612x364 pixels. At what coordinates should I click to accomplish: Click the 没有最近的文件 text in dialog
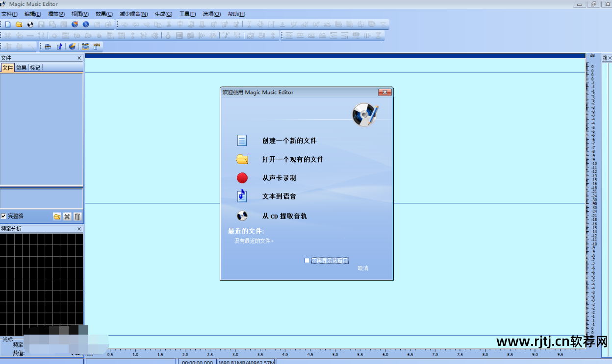tap(255, 241)
